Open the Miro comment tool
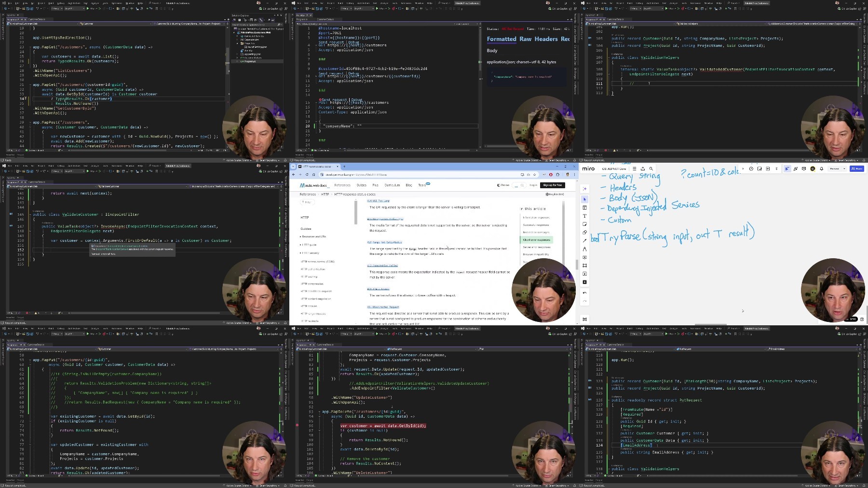The height and width of the screenshot is (488, 868). (x=585, y=257)
